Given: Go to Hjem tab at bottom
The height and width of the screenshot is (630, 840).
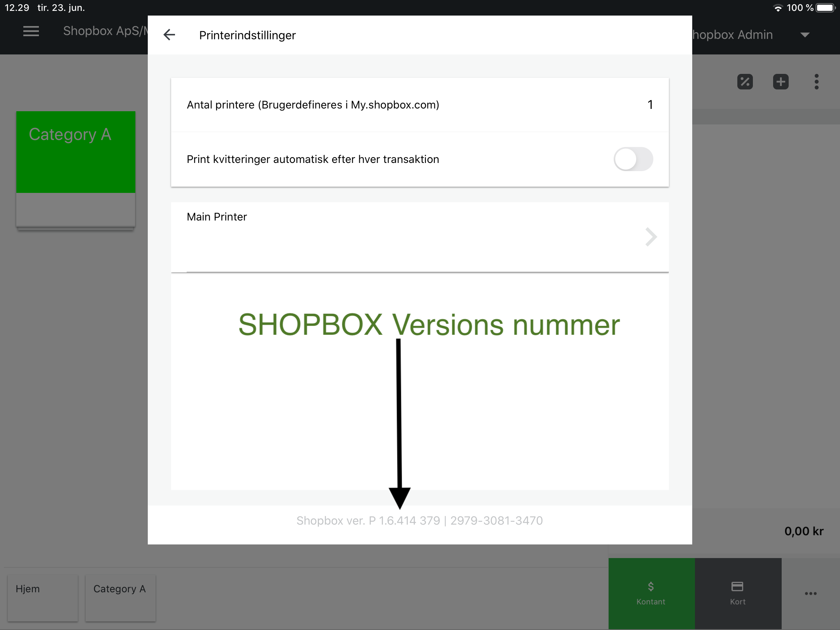Looking at the screenshot, I should click(43, 598).
